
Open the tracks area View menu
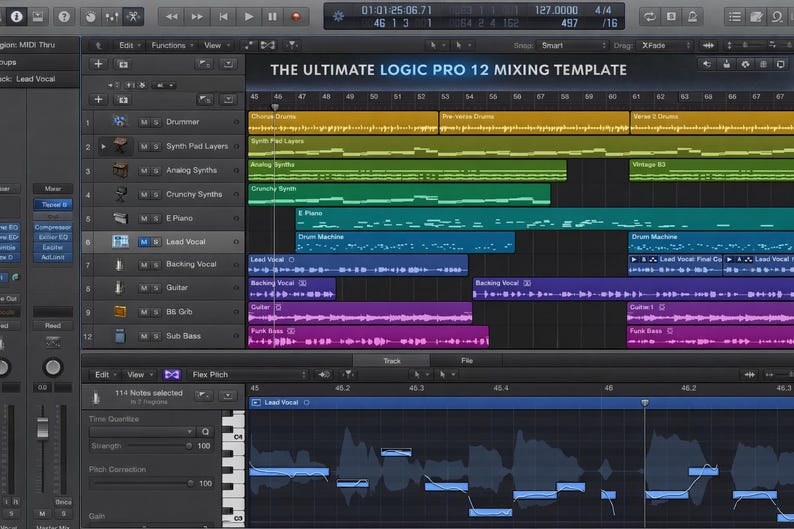(216, 46)
